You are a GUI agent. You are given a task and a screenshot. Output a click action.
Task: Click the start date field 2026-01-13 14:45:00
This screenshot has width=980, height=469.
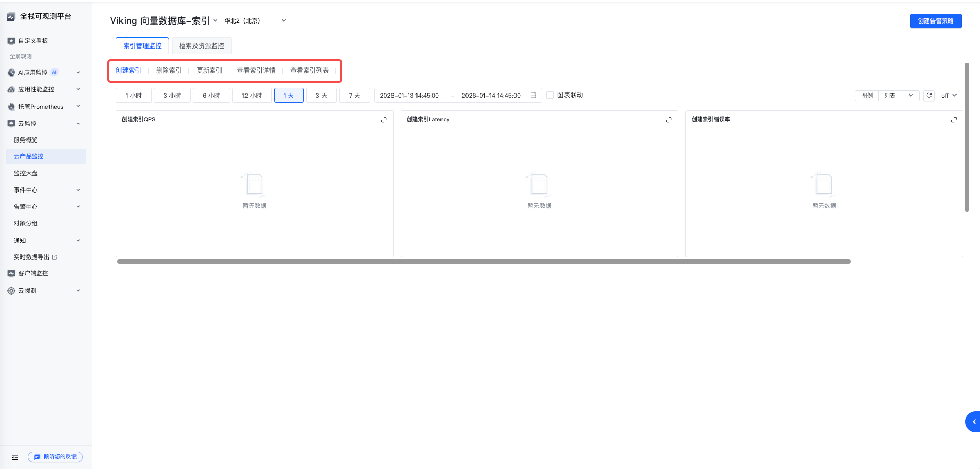tap(409, 96)
